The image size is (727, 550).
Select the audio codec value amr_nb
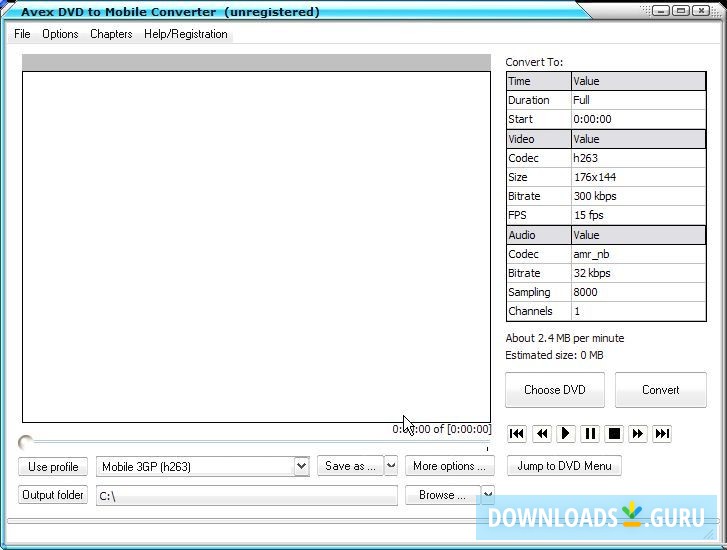(x=638, y=254)
